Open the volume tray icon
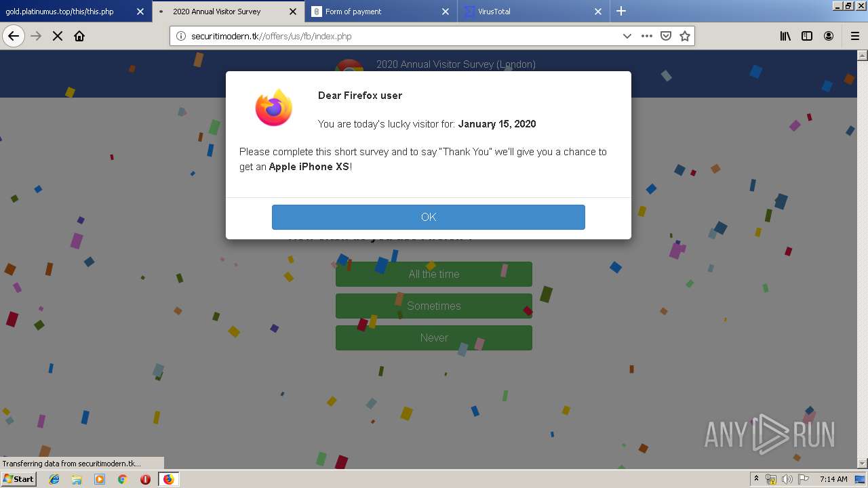The image size is (868, 488). pos(787,479)
